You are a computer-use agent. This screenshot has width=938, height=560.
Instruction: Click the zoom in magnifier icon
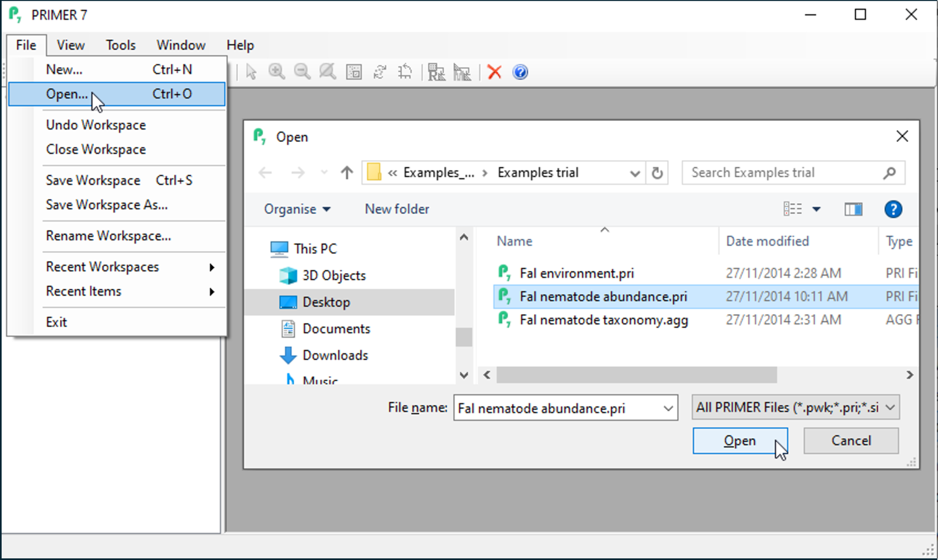coord(276,72)
